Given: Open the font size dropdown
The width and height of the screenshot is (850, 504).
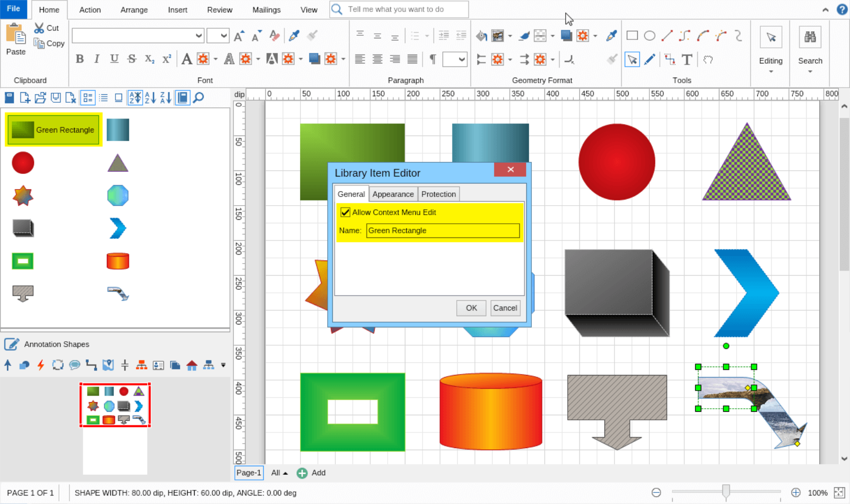Looking at the screenshot, I should coord(224,35).
